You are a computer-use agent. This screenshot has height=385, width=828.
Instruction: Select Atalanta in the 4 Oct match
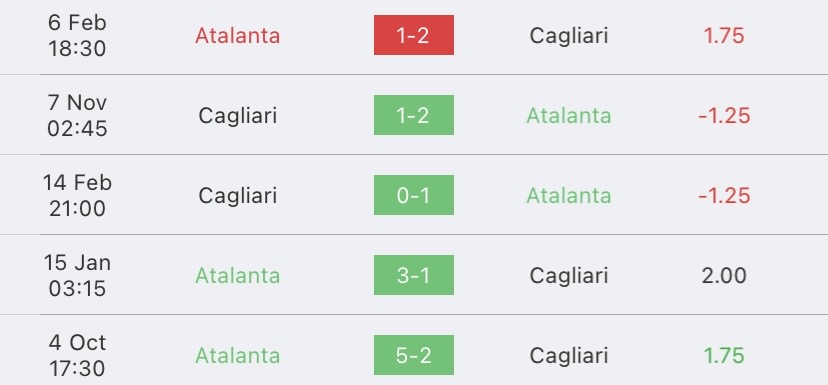point(238,355)
